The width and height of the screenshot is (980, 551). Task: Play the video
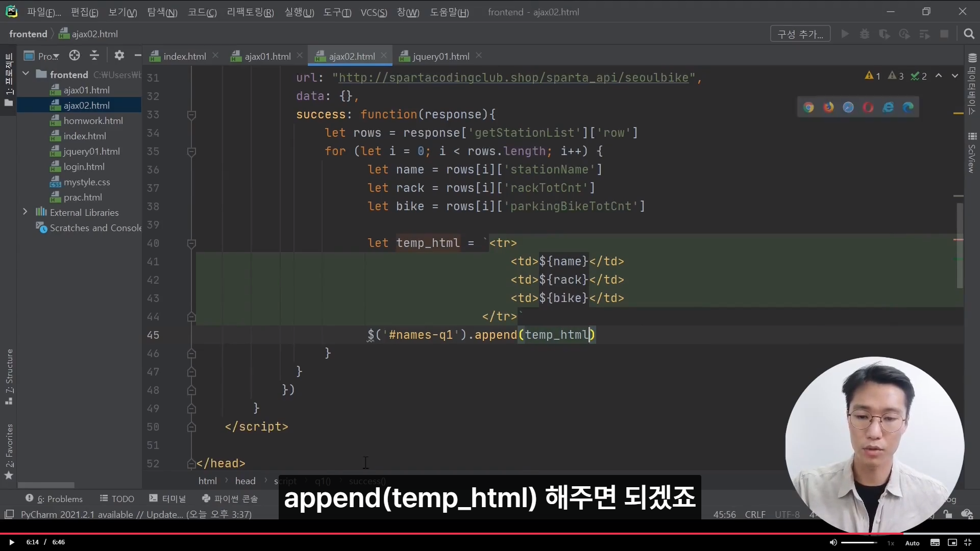[11, 542]
